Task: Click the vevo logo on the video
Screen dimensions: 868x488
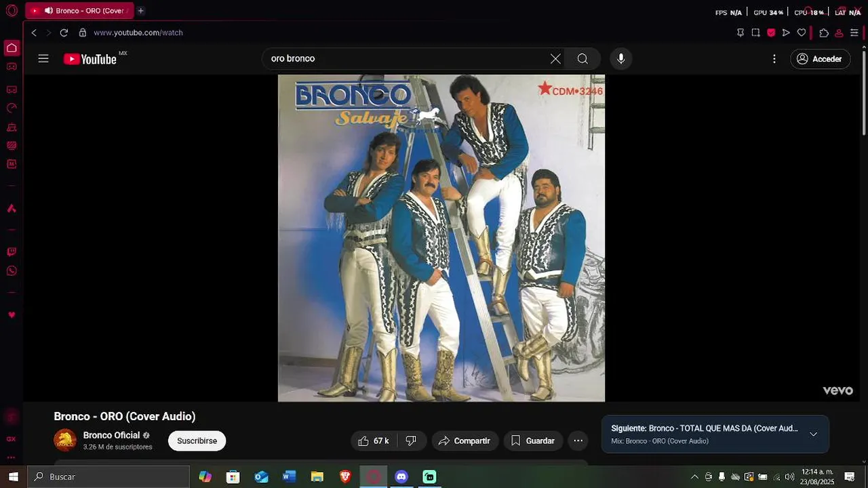Action: tap(837, 391)
